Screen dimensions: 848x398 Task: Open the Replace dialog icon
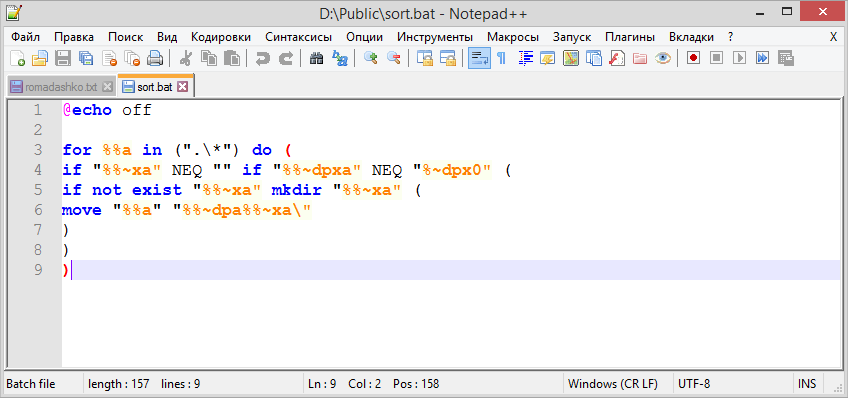click(x=340, y=58)
